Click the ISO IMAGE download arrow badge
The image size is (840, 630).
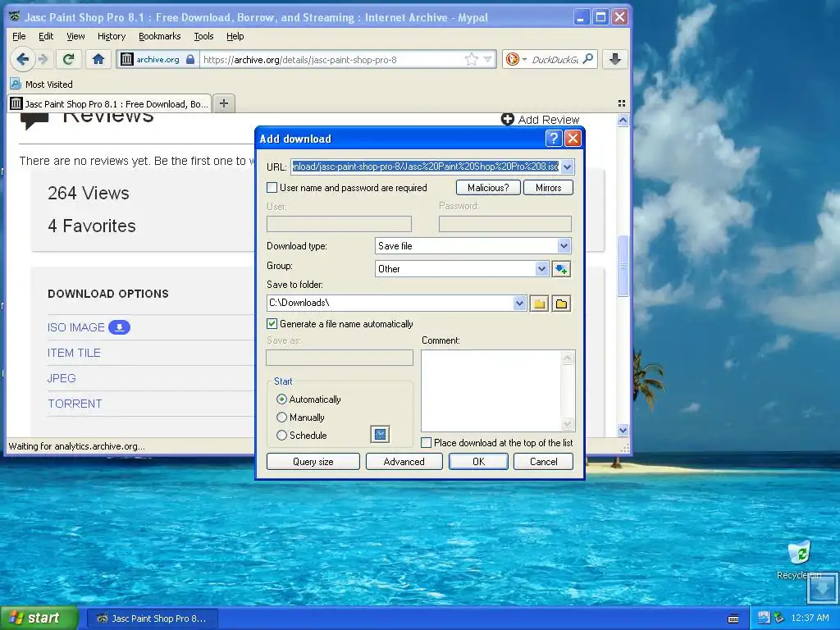119,326
